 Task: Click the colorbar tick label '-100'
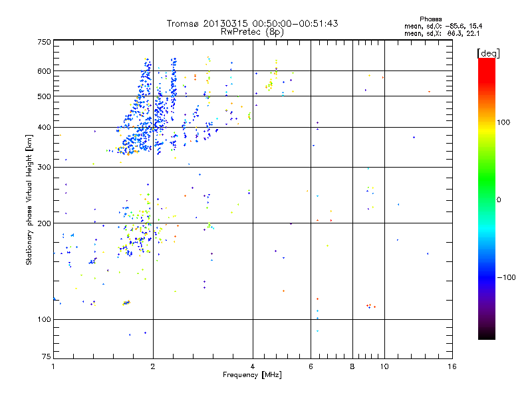point(506,277)
